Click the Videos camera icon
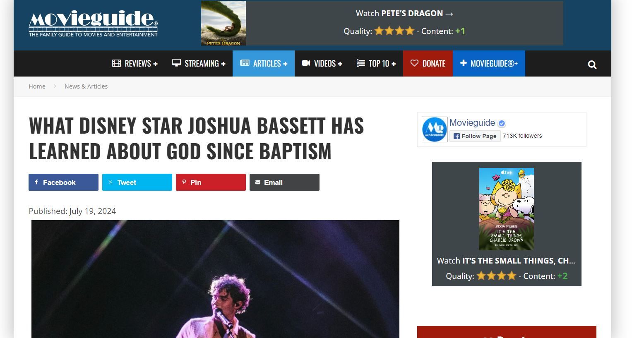Image resolution: width=644 pixels, height=338 pixels. click(x=306, y=63)
